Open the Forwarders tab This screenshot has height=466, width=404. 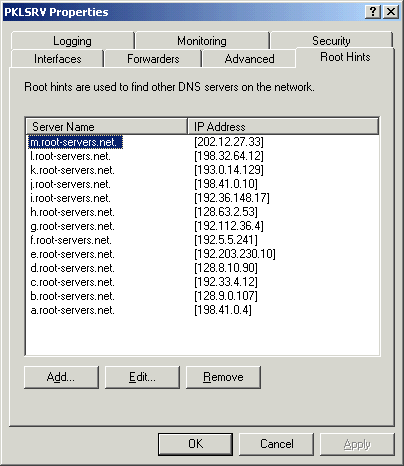[x=153, y=59]
